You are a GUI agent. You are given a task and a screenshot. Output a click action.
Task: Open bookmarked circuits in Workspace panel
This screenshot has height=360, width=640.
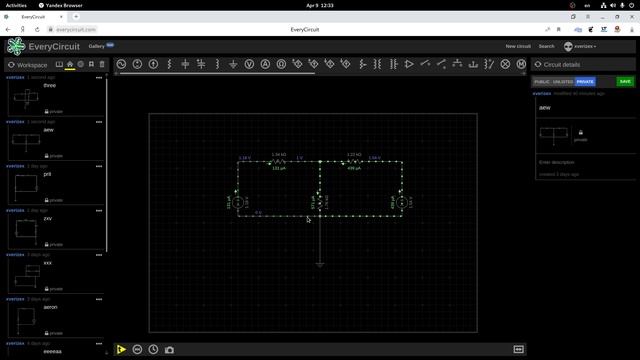pyautogui.click(x=91, y=64)
